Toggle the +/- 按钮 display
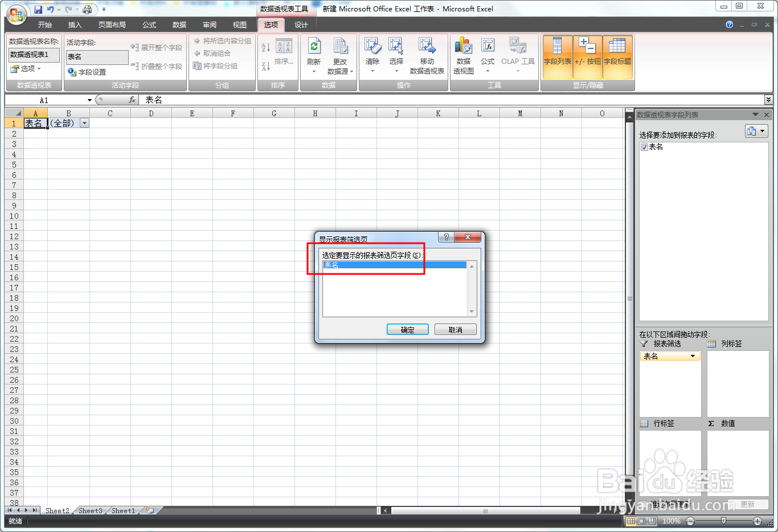The width and height of the screenshot is (778, 532). click(588, 56)
